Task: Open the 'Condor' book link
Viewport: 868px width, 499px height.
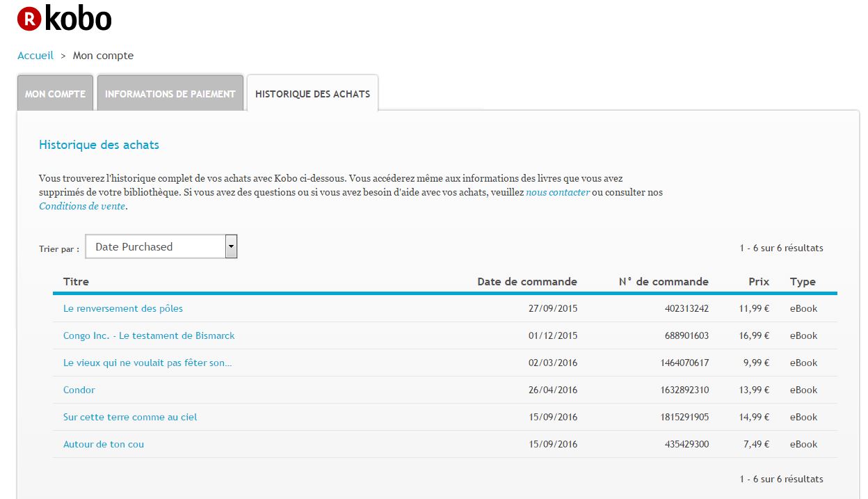Action: pyautogui.click(x=79, y=390)
